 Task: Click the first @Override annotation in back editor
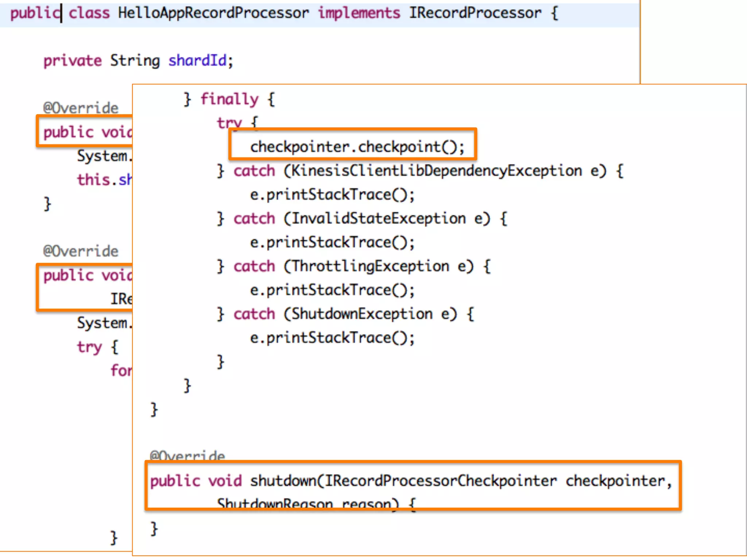(x=81, y=108)
